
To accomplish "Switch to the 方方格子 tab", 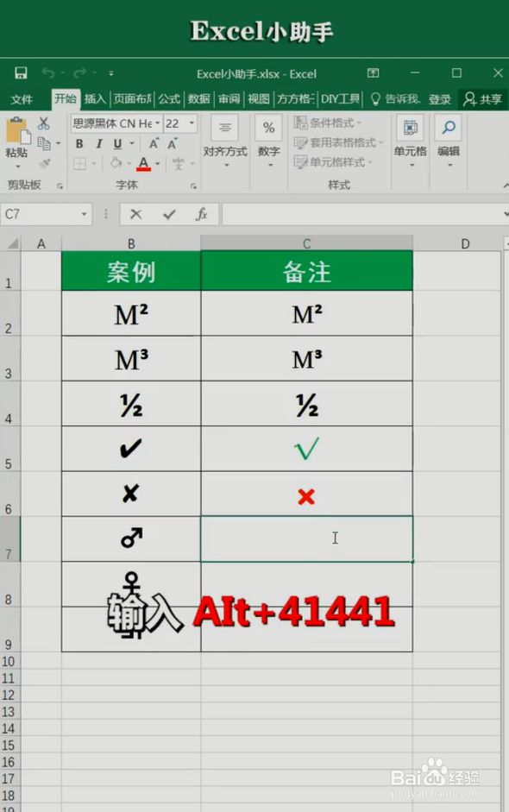I will pos(295,99).
